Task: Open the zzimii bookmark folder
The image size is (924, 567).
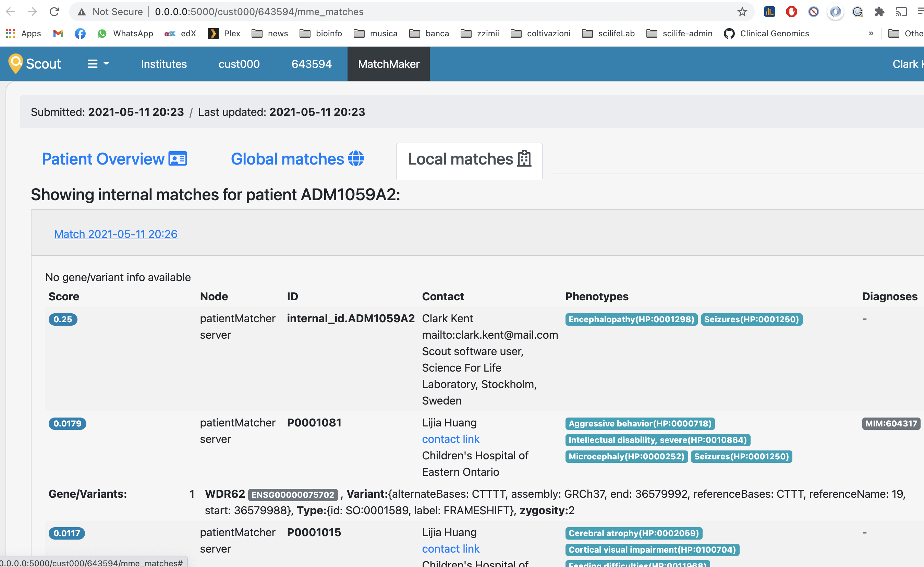Action: [479, 33]
